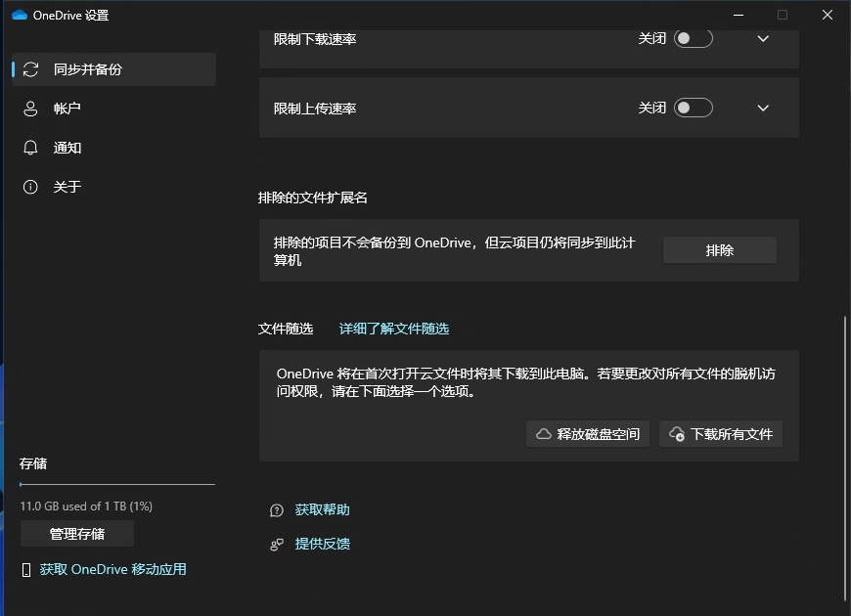Open the 同步并备份 tab
The width and height of the screenshot is (851, 616).
[x=114, y=69]
